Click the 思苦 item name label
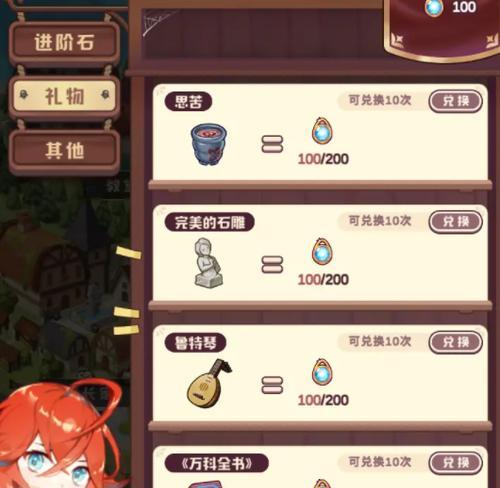Image resolution: width=500 pixels, height=488 pixels. coord(188,102)
